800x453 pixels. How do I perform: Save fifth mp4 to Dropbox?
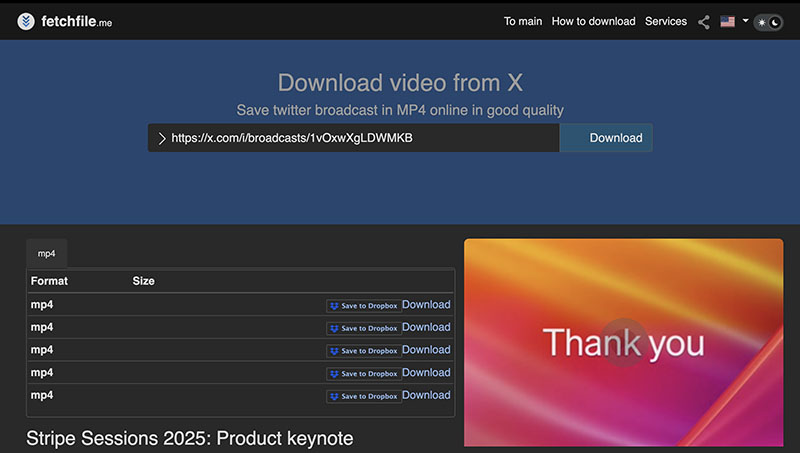coord(364,396)
